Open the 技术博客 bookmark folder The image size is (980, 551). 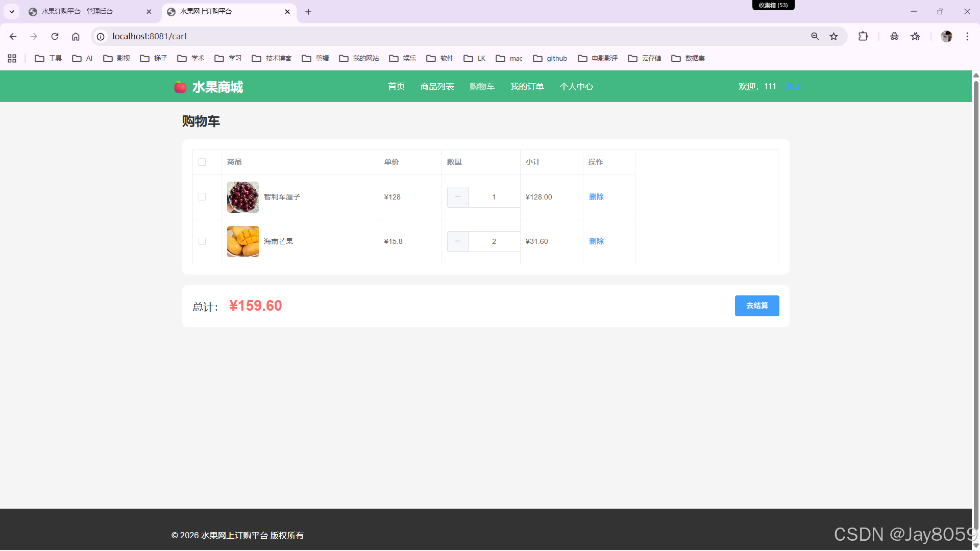[x=272, y=58]
